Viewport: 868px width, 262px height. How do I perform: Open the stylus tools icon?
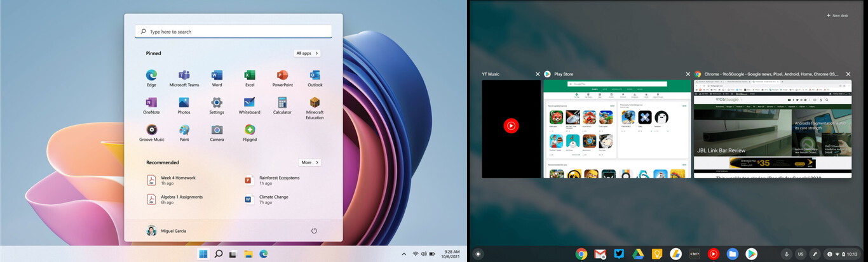[815, 254]
